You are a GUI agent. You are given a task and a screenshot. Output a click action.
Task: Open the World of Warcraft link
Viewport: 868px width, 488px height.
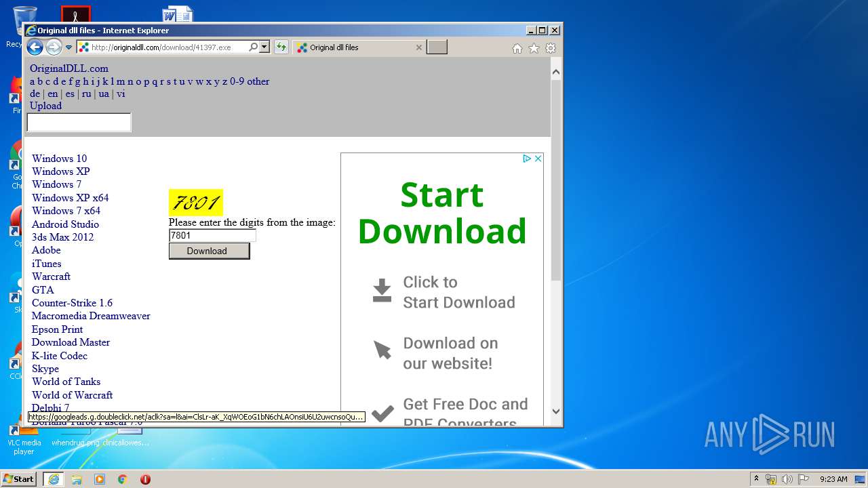click(x=73, y=395)
